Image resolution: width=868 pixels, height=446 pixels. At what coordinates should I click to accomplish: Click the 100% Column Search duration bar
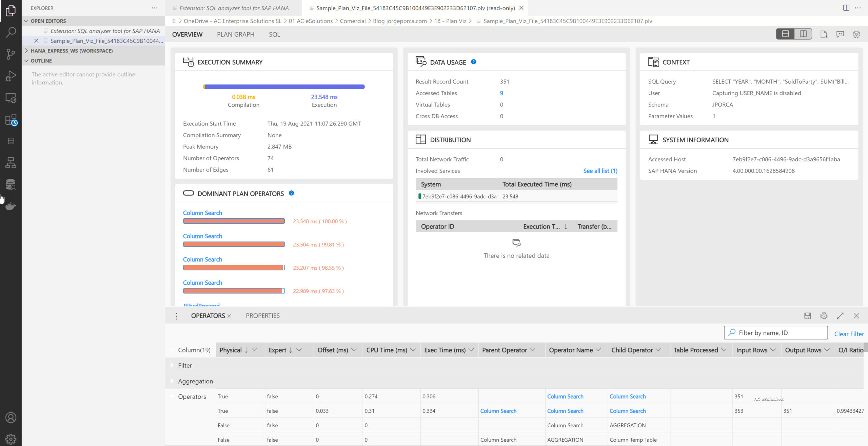tap(234, 221)
